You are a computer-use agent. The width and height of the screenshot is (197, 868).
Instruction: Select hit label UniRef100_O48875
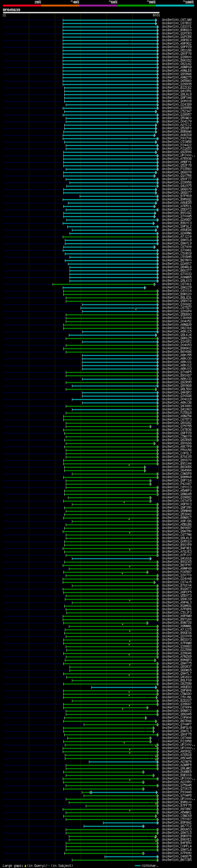177,857
